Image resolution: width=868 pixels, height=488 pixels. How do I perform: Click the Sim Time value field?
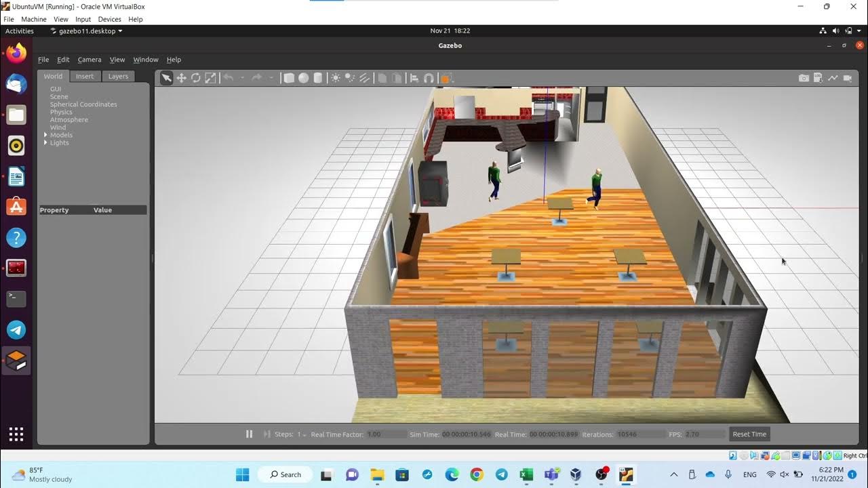click(x=467, y=434)
